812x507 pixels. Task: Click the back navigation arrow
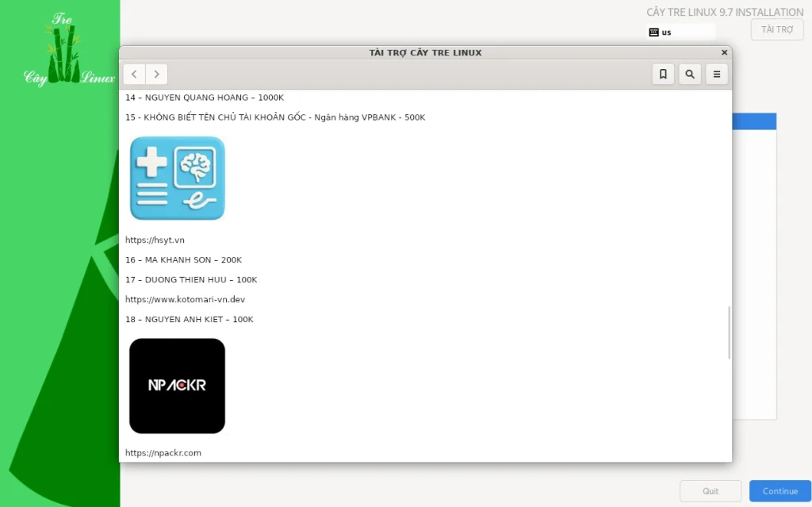click(x=134, y=74)
